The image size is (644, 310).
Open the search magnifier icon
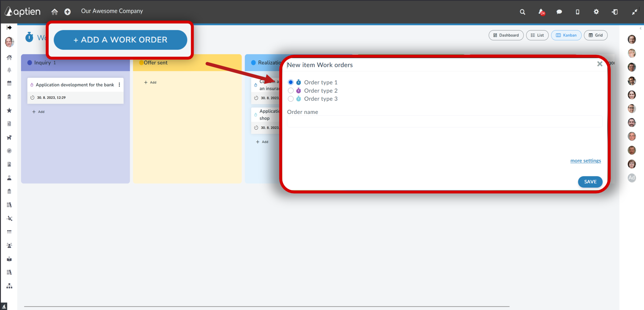click(522, 12)
